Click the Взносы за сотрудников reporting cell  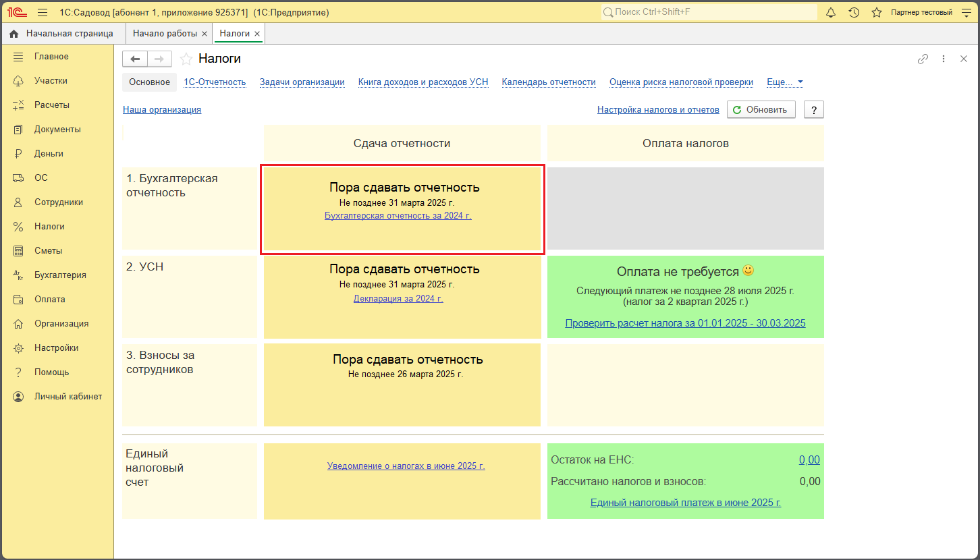point(402,385)
